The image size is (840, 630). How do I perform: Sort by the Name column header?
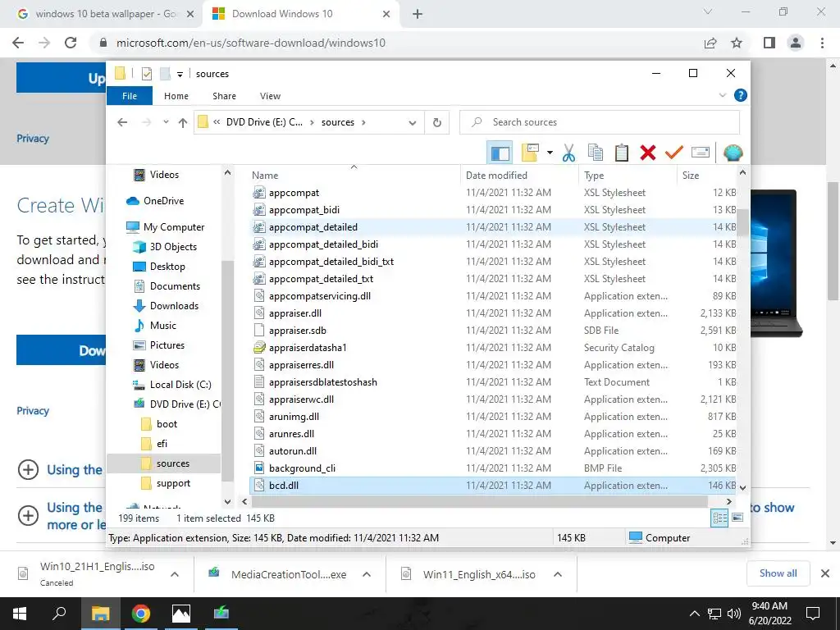point(354,176)
